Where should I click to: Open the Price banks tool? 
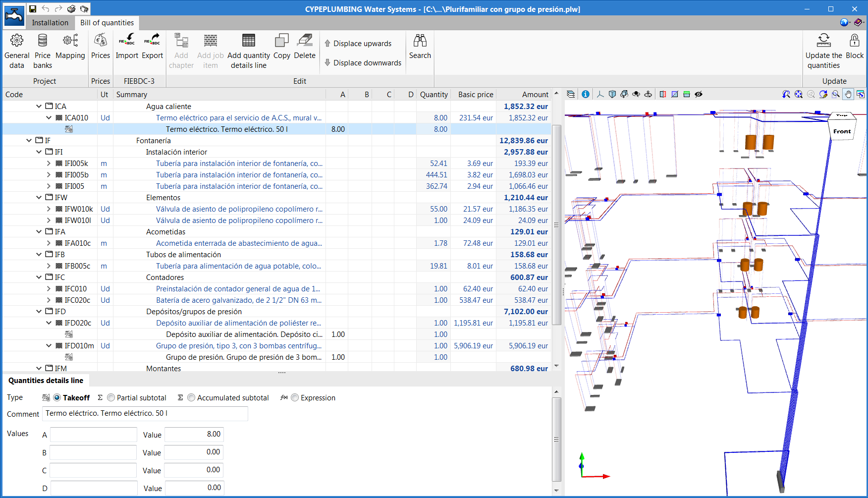tap(42, 50)
